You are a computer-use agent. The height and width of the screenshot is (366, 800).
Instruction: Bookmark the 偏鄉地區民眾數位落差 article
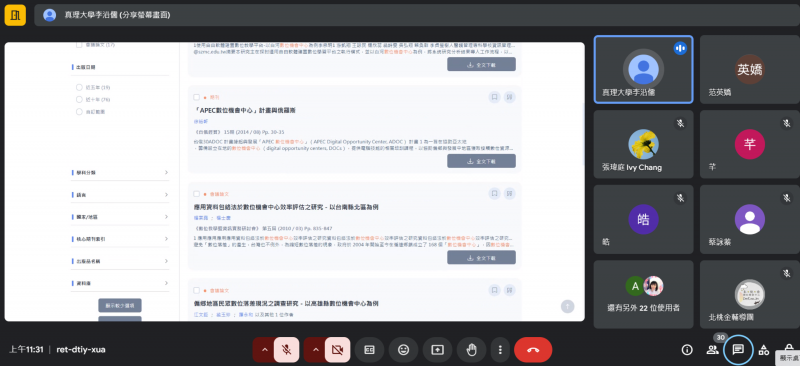pyautogui.click(x=494, y=290)
